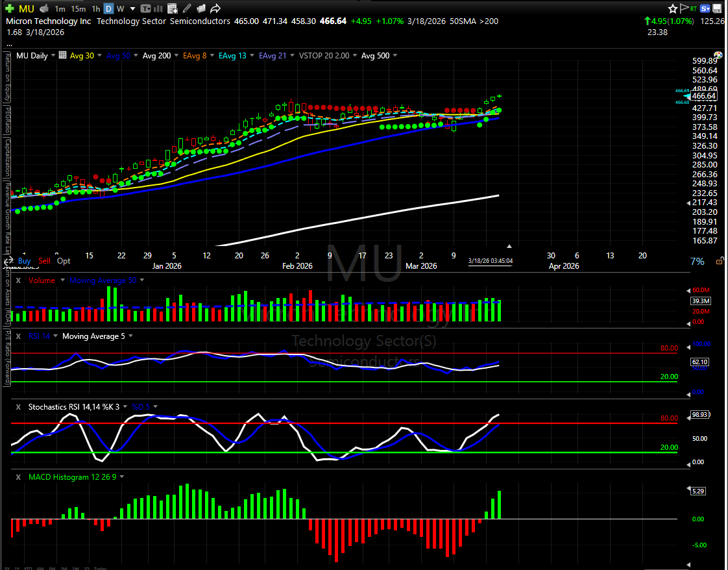Open the EAvg 13 indicator menu

pos(252,55)
